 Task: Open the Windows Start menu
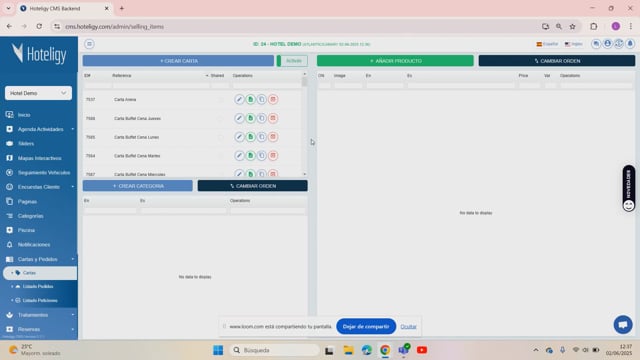pyautogui.click(x=218, y=350)
